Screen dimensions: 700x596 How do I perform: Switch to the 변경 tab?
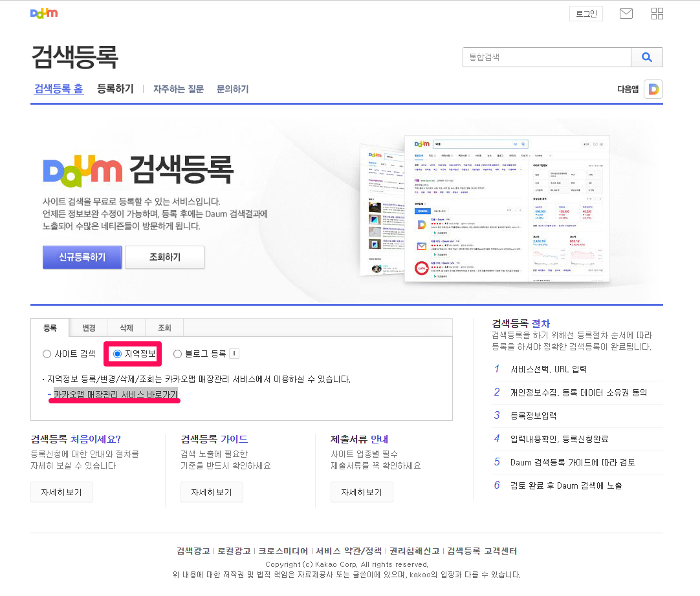[x=88, y=328]
